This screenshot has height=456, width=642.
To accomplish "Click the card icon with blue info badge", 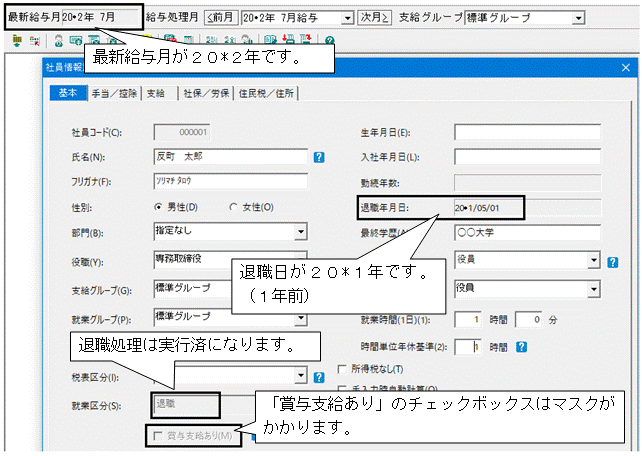I will pos(76,41).
